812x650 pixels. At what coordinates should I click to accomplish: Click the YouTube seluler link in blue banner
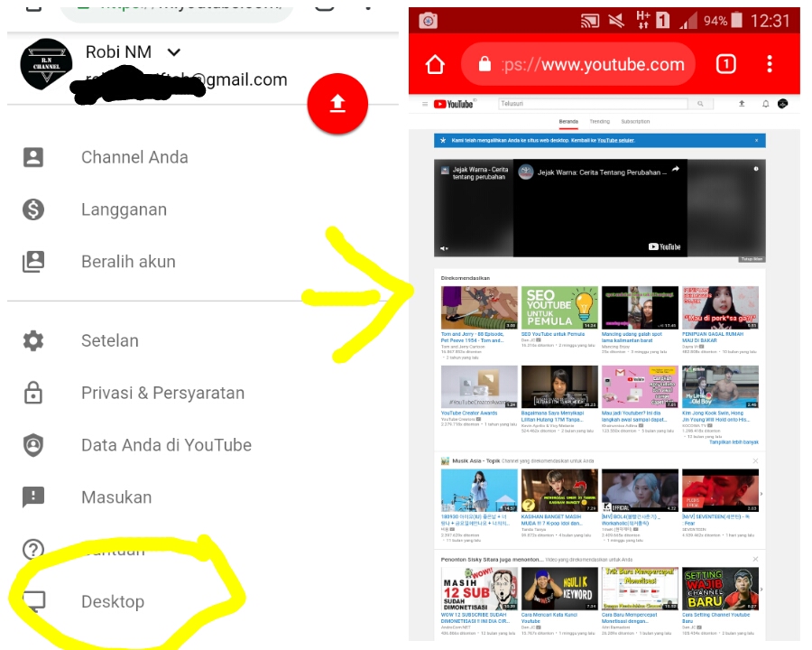point(615,142)
